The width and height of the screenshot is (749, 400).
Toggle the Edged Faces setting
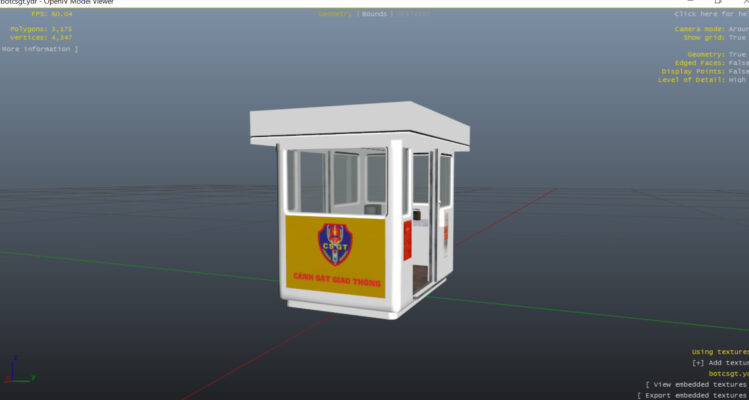tap(738, 63)
